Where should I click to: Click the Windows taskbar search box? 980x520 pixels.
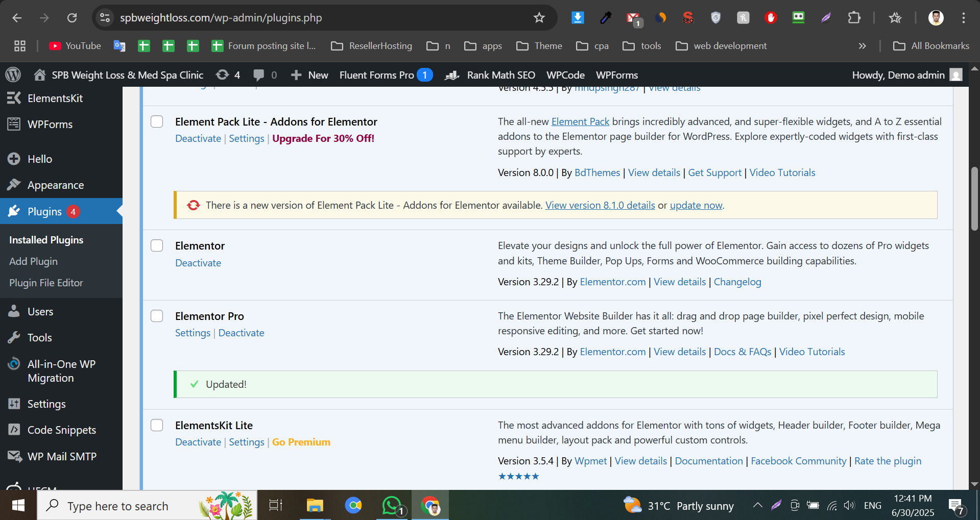point(147,506)
